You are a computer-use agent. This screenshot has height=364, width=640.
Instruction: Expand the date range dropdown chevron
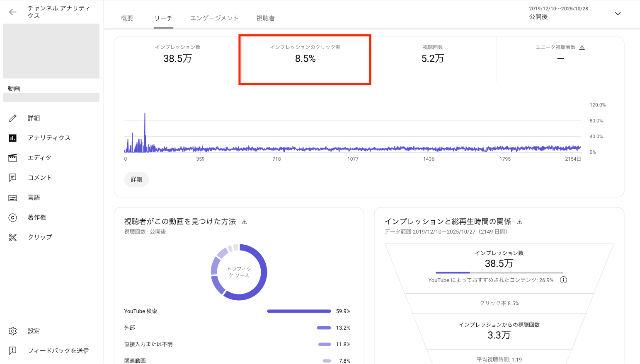618,14
